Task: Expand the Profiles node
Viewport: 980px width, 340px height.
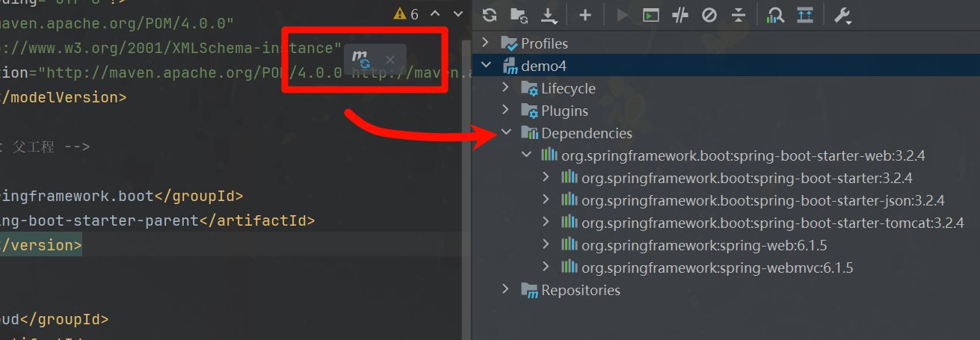Action: (x=487, y=43)
